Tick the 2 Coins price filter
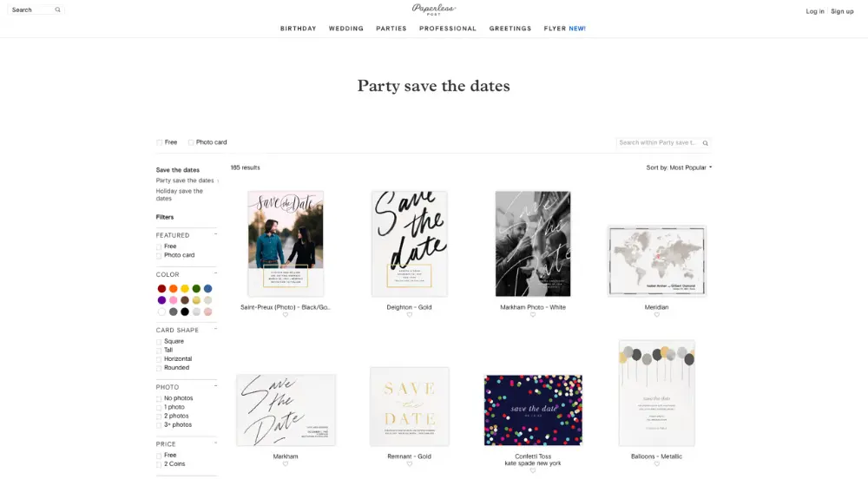Image resolution: width=868 pixels, height=479 pixels. pyautogui.click(x=159, y=464)
